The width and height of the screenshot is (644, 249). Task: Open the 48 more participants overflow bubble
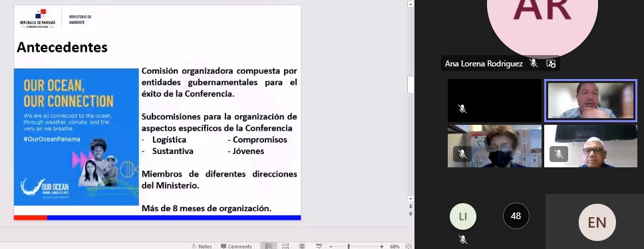tap(516, 216)
